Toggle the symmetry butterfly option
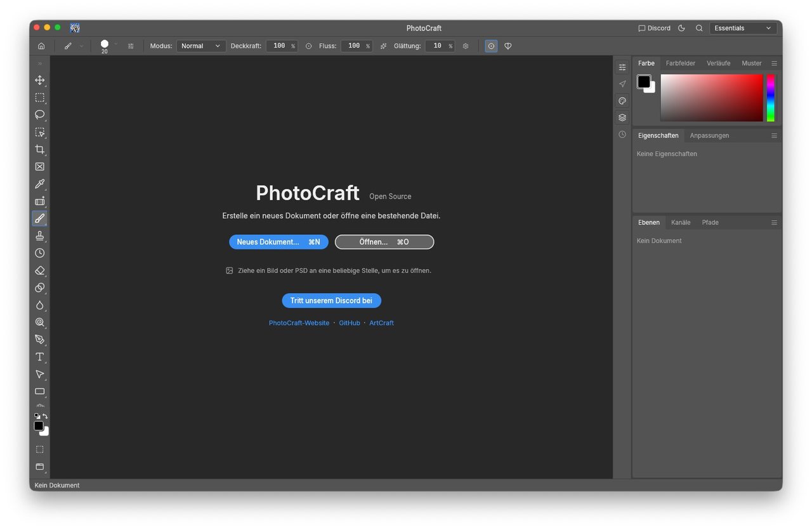 pos(507,46)
